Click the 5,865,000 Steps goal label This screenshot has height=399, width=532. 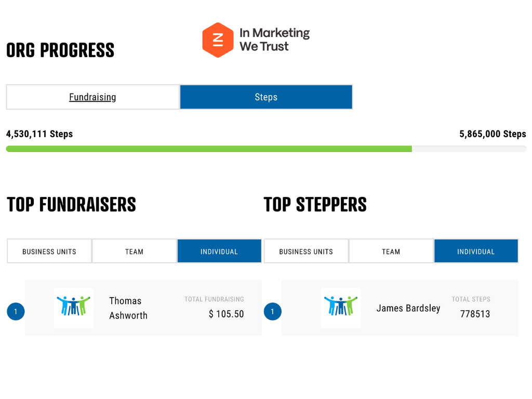493,134
